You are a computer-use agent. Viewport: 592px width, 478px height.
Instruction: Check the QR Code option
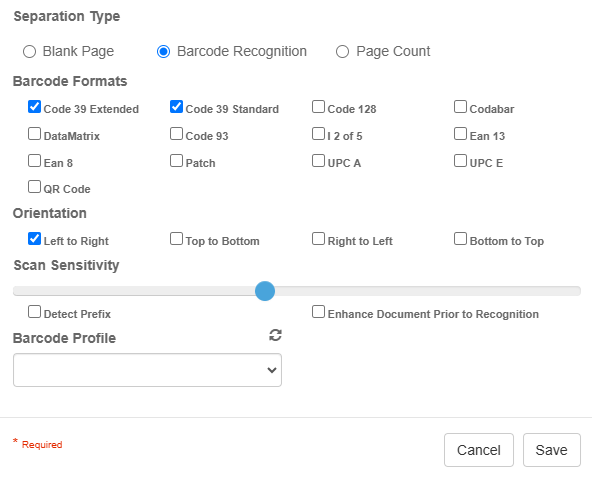coord(34,187)
